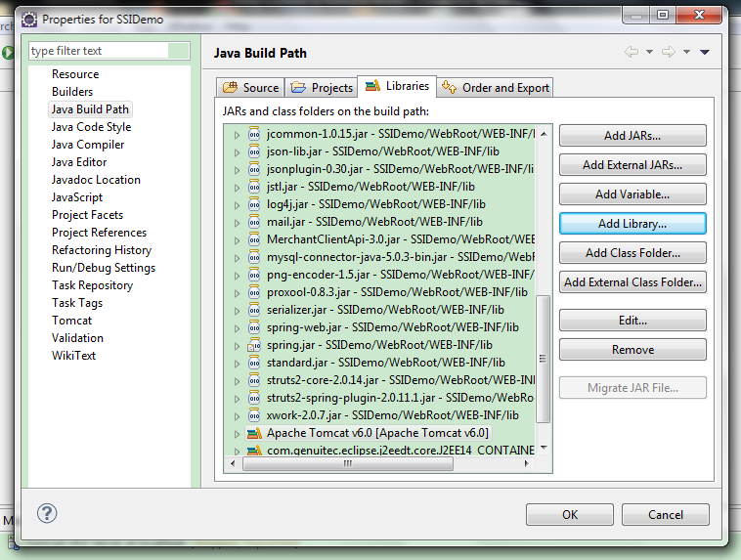Expand the jstl.jar tree entry
The width and height of the screenshot is (741, 560).
tap(237, 187)
